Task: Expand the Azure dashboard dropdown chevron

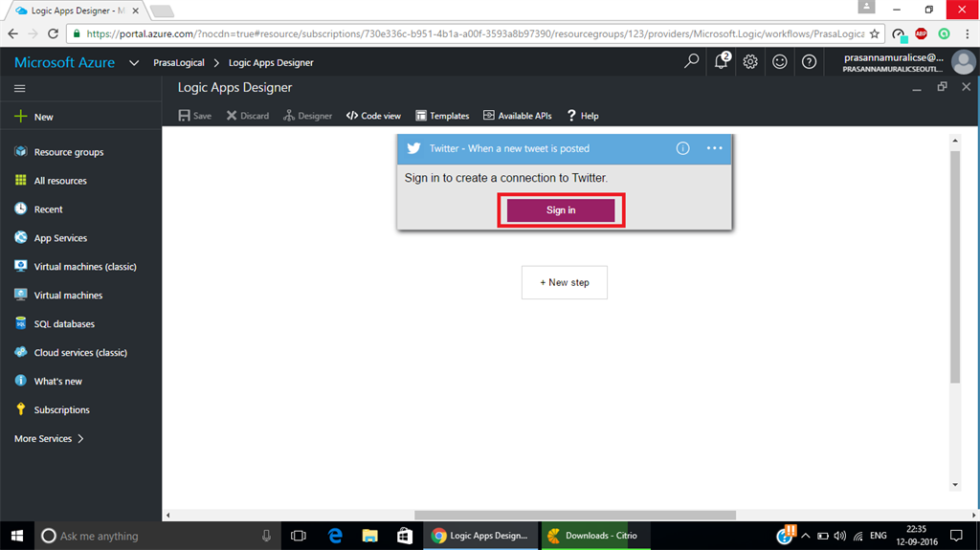Action: click(x=134, y=62)
